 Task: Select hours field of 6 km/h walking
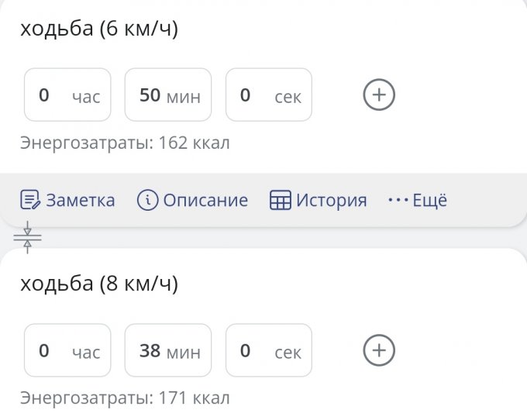pyautogui.click(x=67, y=95)
